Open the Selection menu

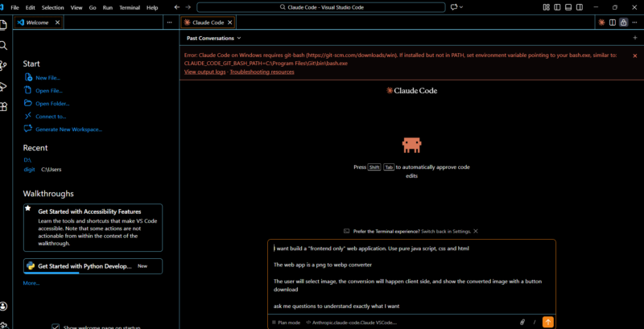52,7
